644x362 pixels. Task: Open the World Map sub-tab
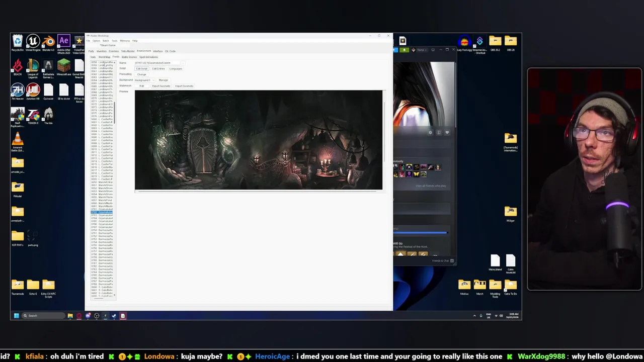(x=104, y=57)
